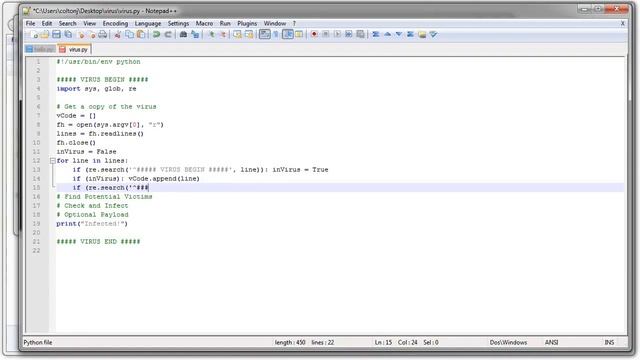Click the 'inVirus = False' line
Viewport: 640px width, 360px height.
click(86, 151)
